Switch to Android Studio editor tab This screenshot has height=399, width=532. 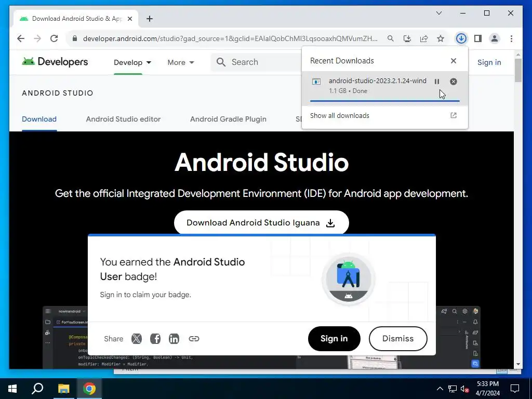click(123, 119)
